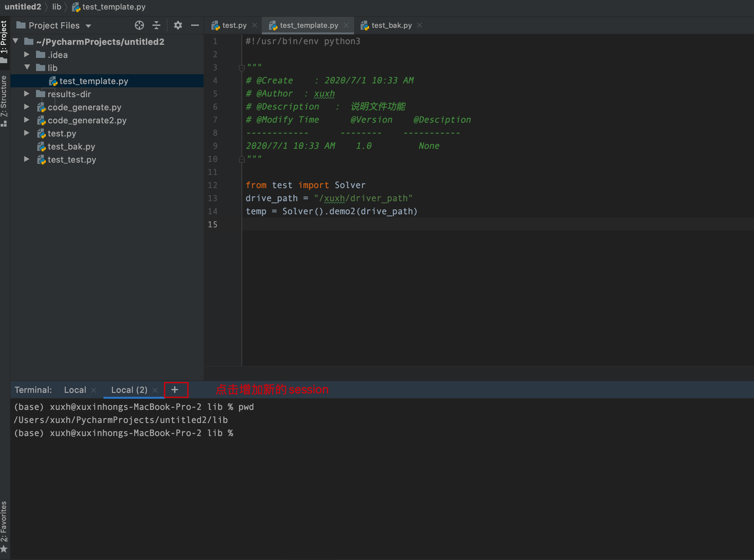Hide the Project panel with minus icon
Image resolution: width=754 pixels, height=560 pixels.
(x=195, y=26)
